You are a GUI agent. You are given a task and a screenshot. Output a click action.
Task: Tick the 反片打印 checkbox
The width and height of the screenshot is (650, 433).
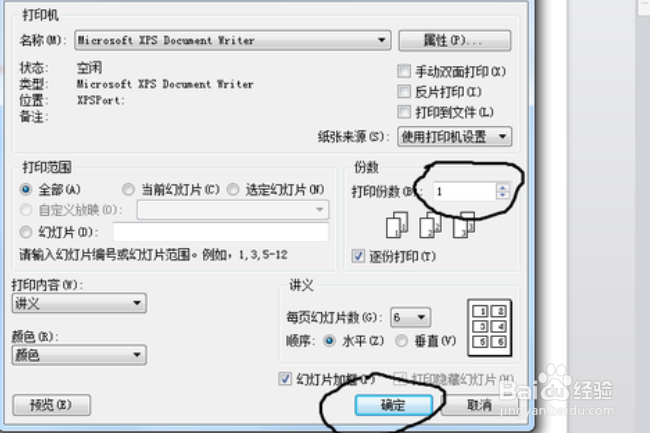(x=404, y=92)
